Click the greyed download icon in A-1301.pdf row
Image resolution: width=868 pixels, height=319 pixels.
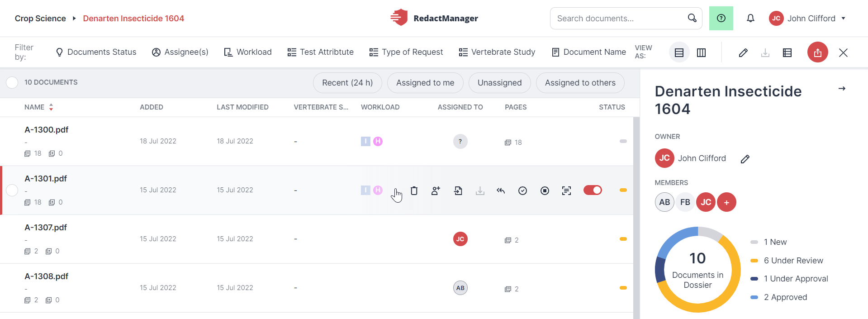(x=480, y=190)
